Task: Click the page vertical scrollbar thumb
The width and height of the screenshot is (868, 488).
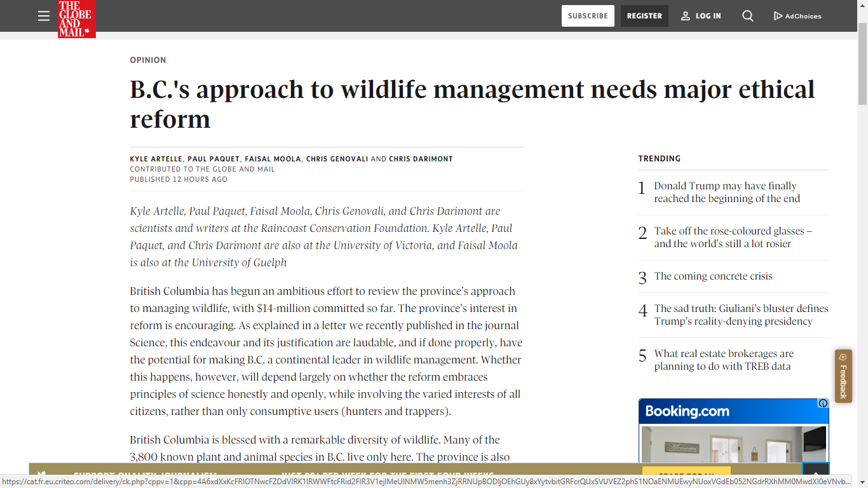Action: [x=862, y=64]
